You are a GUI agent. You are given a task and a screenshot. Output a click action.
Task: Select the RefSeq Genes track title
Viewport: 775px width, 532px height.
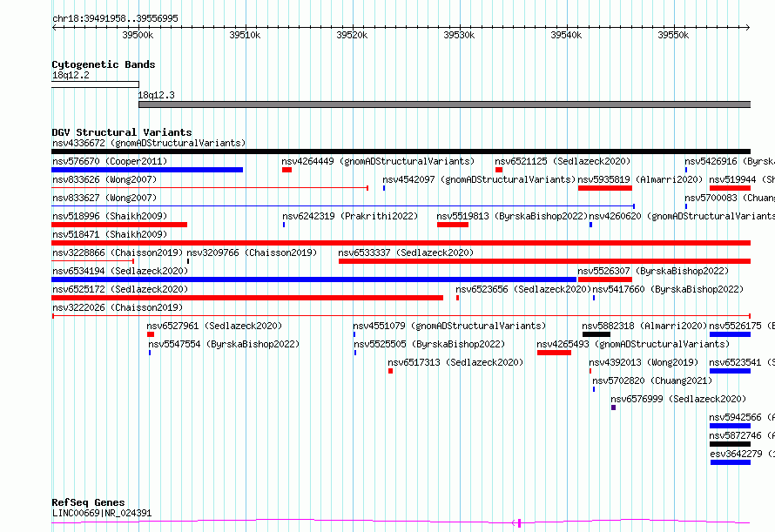tap(88, 502)
